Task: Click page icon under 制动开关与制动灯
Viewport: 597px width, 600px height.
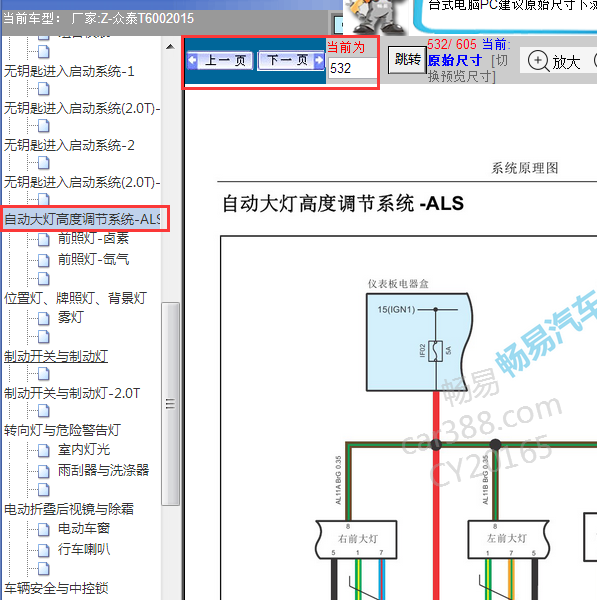Action: [x=44, y=373]
